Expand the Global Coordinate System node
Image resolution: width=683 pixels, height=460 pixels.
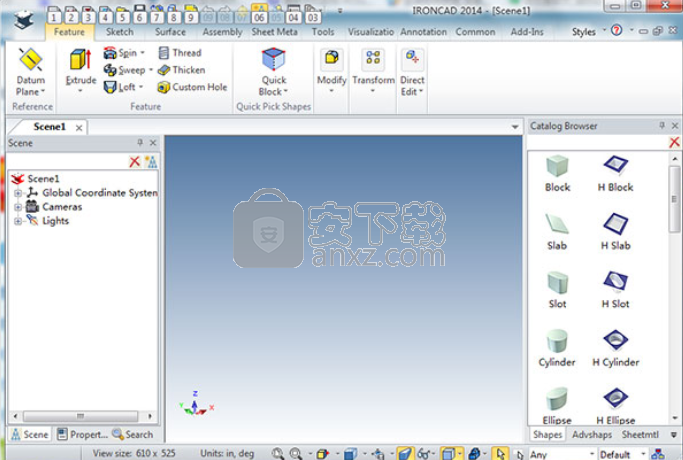18,193
